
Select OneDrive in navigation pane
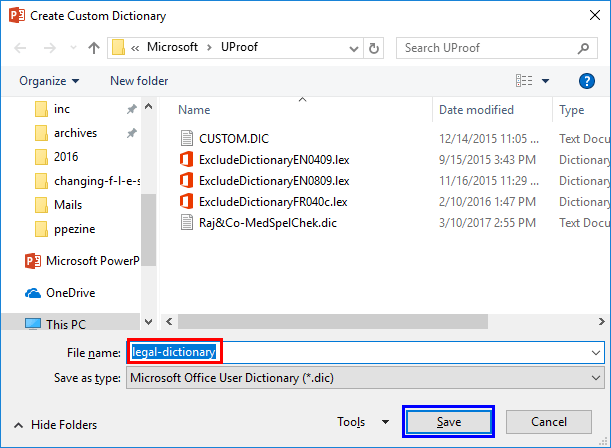pyautogui.click(x=70, y=293)
